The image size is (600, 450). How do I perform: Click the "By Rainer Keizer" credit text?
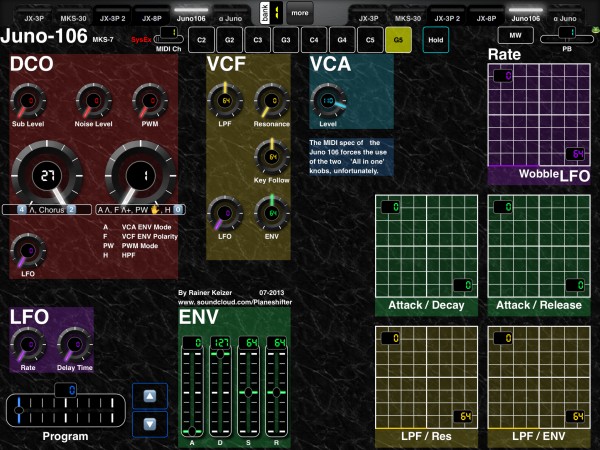pyautogui.click(x=205, y=293)
